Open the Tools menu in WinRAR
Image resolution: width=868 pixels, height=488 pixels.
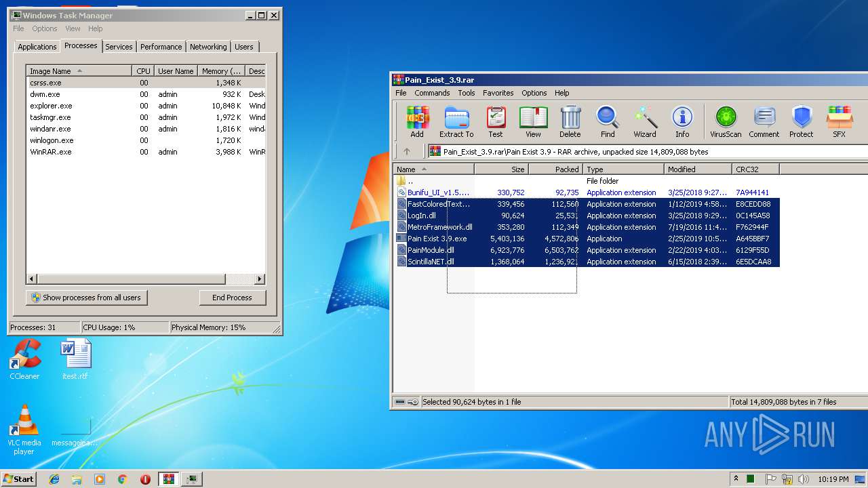click(466, 93)
